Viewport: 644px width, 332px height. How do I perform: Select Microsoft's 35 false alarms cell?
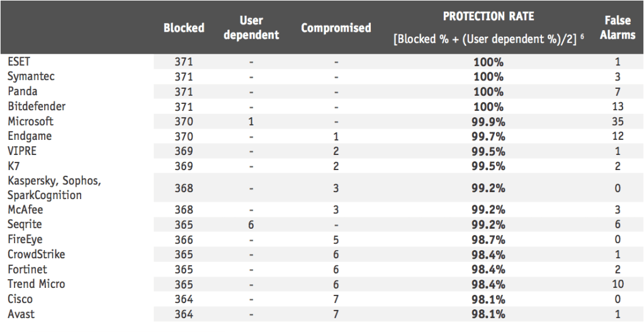(x=618, y=122)
